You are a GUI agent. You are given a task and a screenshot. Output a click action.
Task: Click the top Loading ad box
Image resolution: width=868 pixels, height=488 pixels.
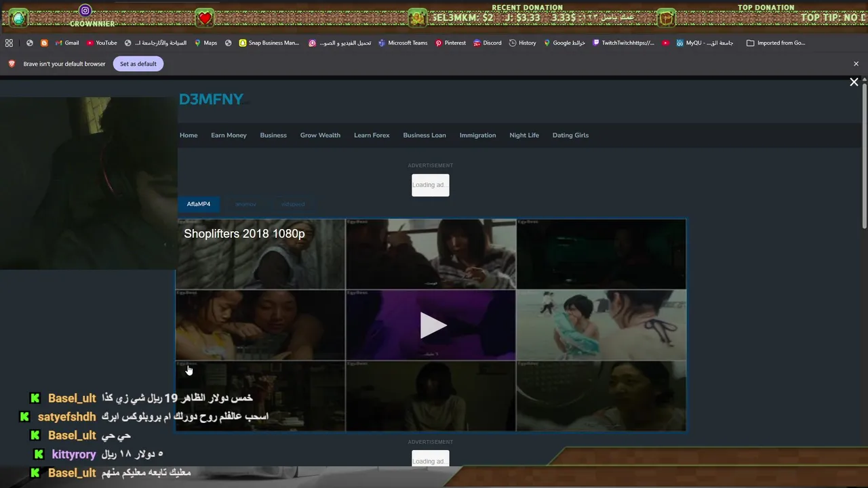coord(431,185)
